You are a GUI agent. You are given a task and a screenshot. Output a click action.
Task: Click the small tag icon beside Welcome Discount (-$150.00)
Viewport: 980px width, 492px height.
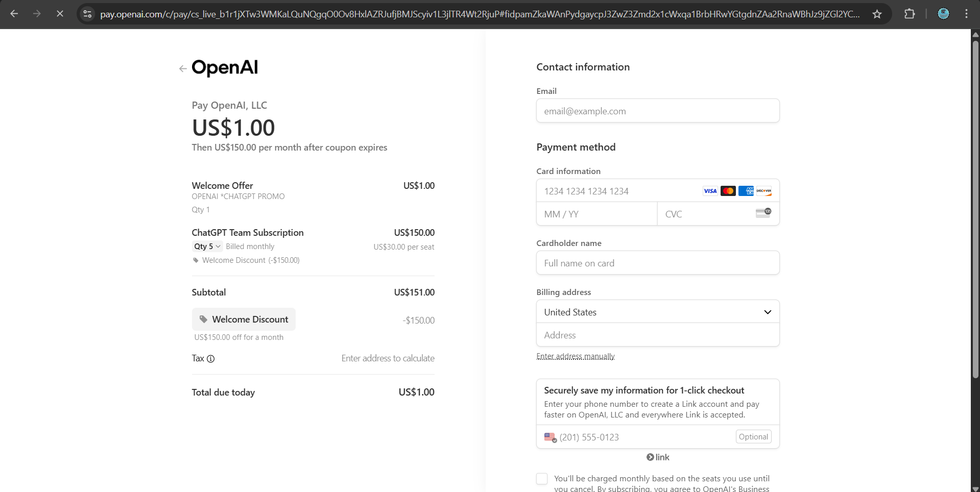coord(196,260)
